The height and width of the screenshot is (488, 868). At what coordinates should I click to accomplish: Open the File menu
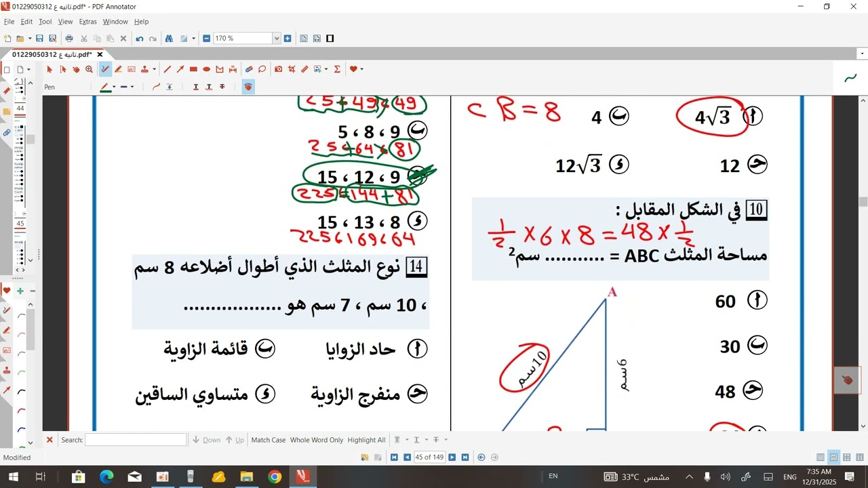point(9,22)
